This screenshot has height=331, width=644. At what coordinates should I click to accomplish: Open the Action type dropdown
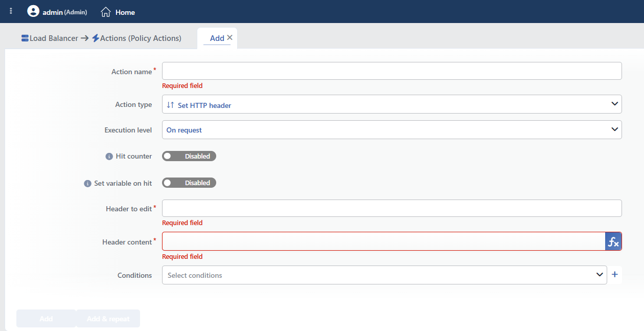point(392,104)
